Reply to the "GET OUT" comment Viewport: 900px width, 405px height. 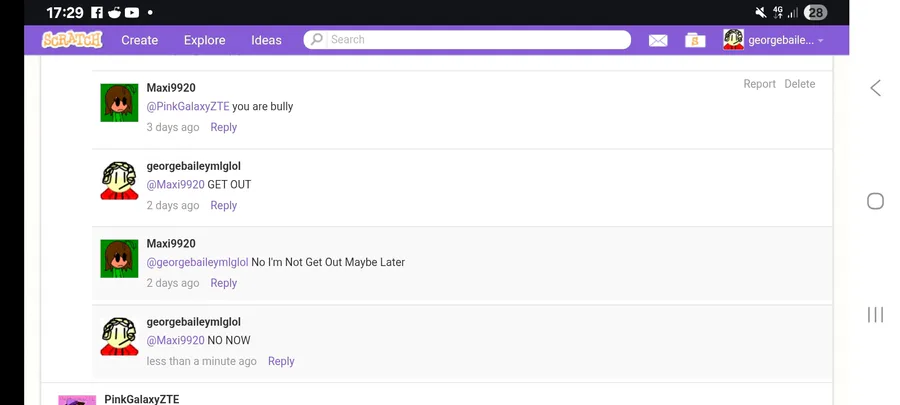223,205
